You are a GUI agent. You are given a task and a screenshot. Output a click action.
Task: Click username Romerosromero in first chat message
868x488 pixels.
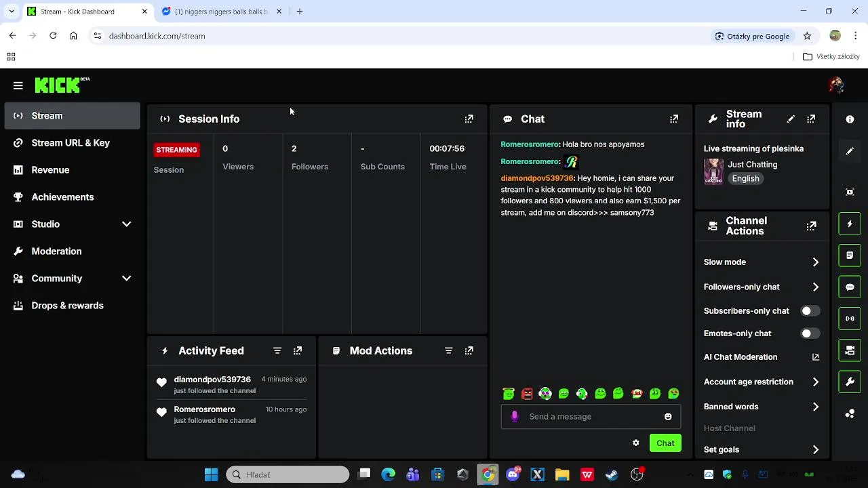[x=530, y=144]
